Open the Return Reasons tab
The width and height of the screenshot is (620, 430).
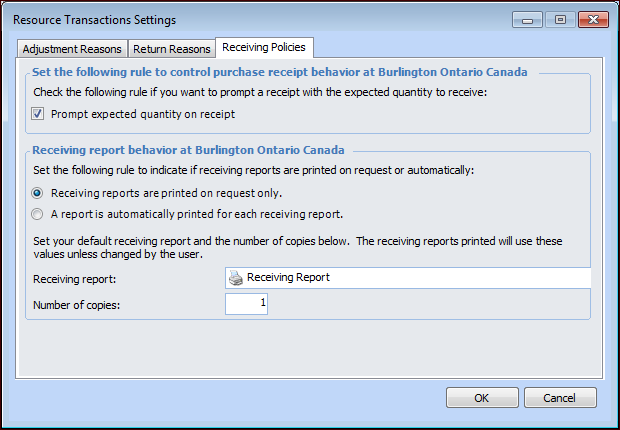[171, 49]
